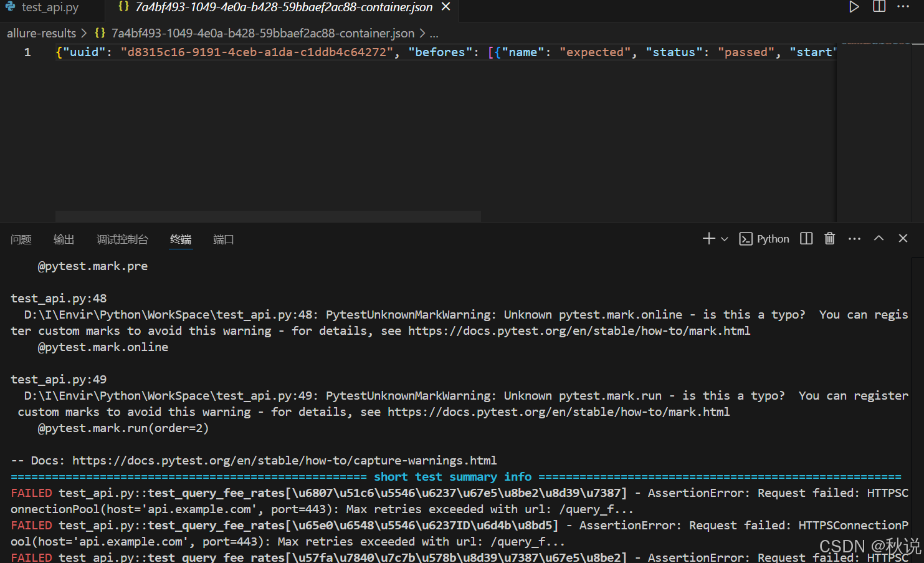Close the container.json editor tab
This screenshot has height=563, width=924.
[445, 7]
